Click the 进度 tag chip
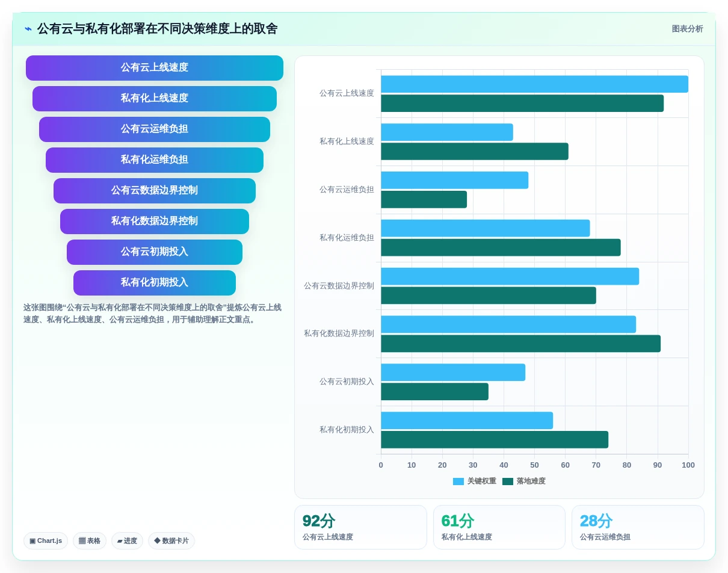728x573 pixels. coord(127,540)
